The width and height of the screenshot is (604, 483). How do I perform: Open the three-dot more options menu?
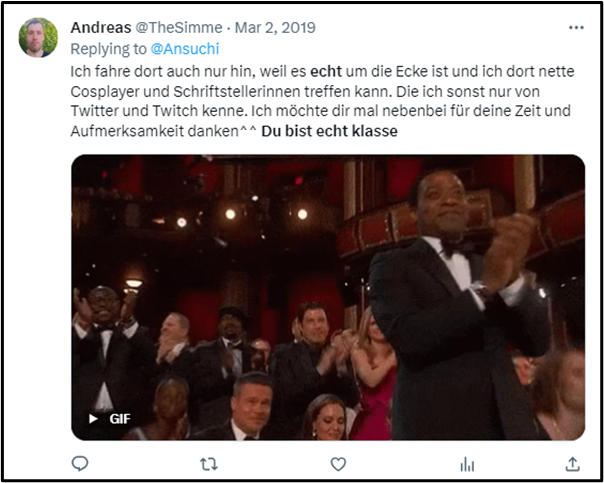pos(576,27)
